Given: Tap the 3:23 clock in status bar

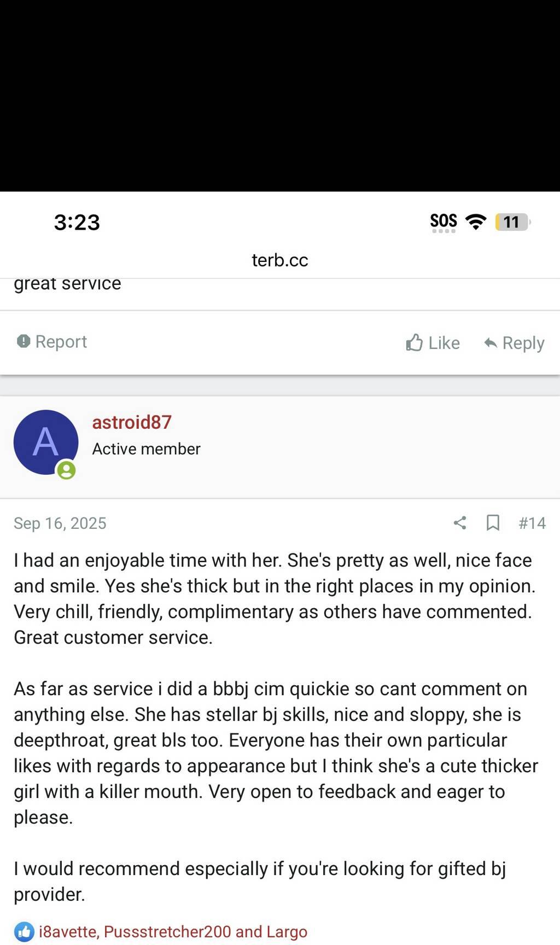Looking at the screenshot, I should (x=77, y=222).
